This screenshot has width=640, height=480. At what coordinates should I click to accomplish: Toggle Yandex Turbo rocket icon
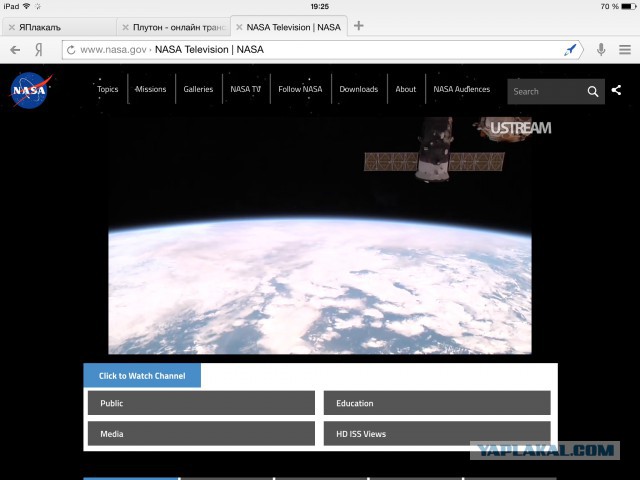[570, 49]
